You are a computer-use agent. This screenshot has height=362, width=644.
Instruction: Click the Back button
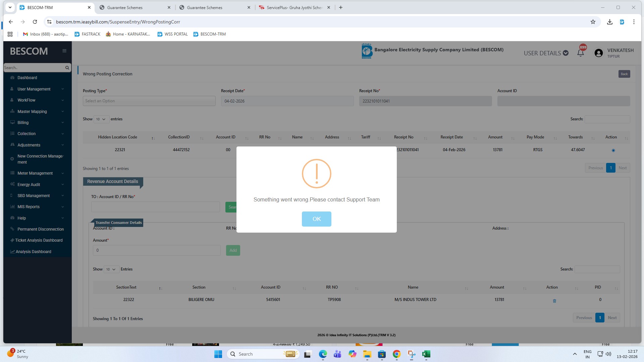pos(624,74)
